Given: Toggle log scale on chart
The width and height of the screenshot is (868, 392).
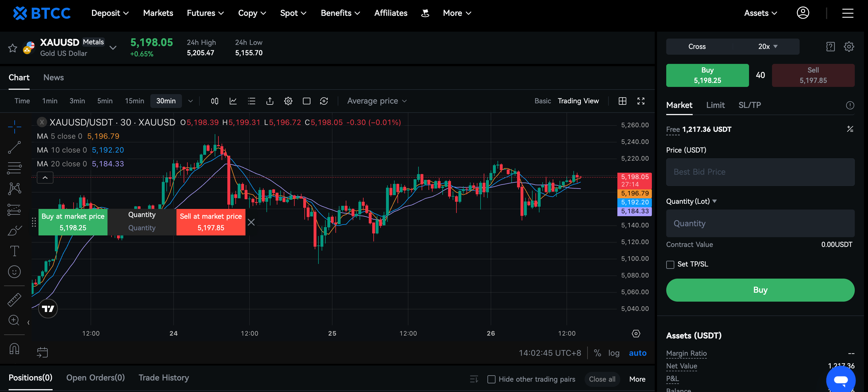Looking at the screenshot, I should [614, 353].
